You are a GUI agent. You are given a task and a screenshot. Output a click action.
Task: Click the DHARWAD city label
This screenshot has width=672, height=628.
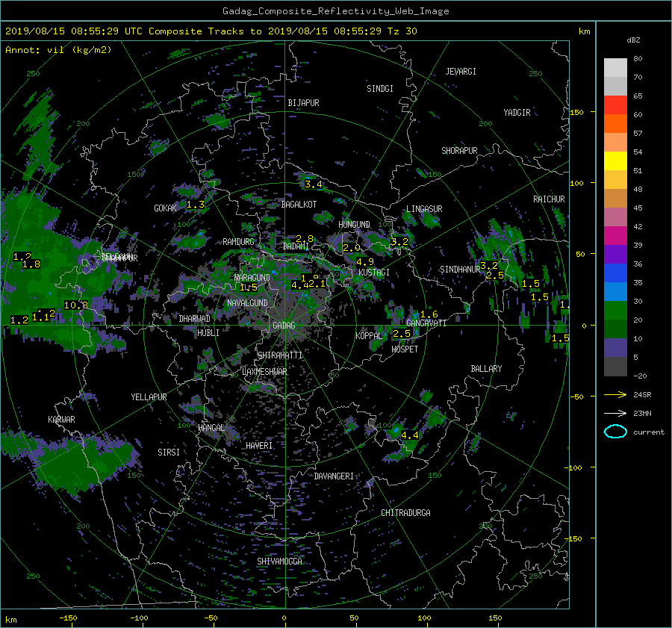pos(194,319)
